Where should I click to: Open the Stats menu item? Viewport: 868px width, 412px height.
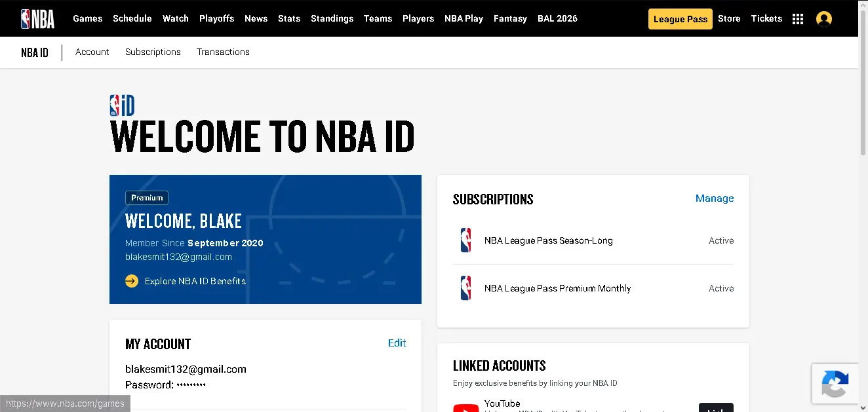pyautogui.click(x=289, y=18)
